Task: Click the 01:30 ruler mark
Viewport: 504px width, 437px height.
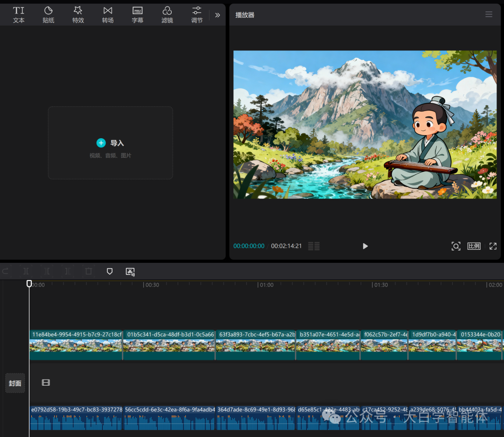Action: [380, 285]
